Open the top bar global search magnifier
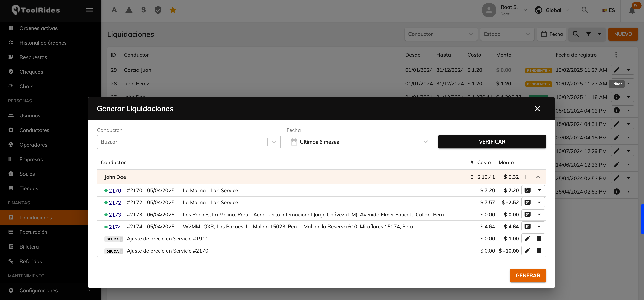The image size is (644, 300). pos(584,10)
